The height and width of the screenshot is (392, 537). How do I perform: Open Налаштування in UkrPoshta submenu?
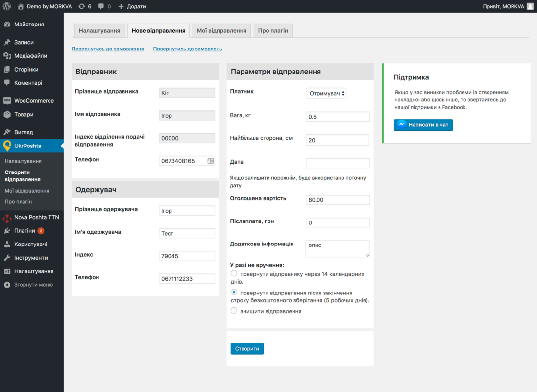point(23,161)
